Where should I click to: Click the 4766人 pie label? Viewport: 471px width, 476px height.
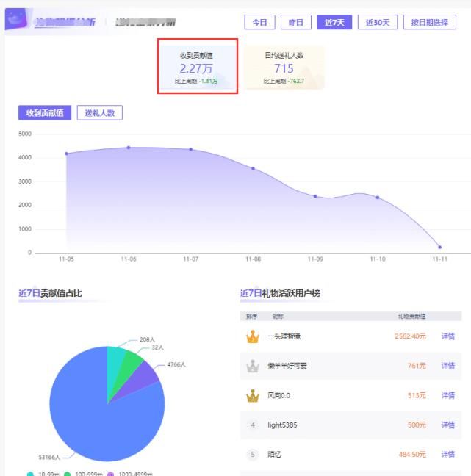click(x=176, y=364)
